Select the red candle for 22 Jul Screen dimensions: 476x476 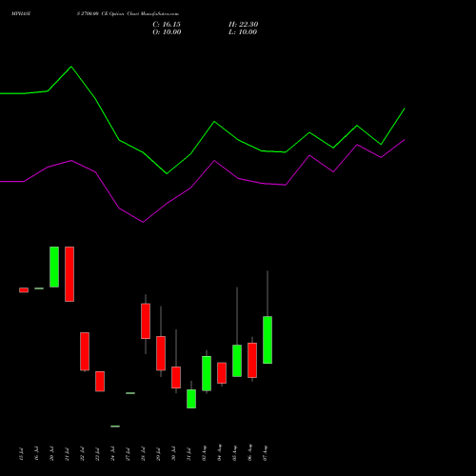pyautogui.click(x=85, y=351)
